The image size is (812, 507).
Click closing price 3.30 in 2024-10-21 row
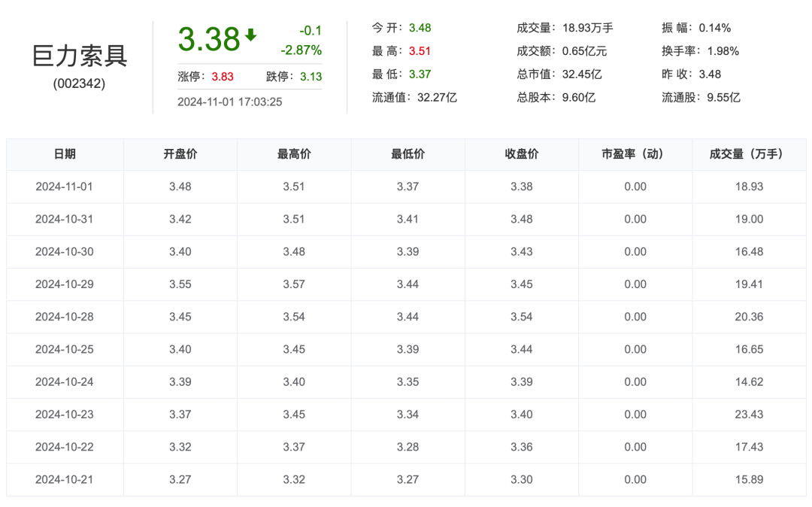(x=522, y=480)
